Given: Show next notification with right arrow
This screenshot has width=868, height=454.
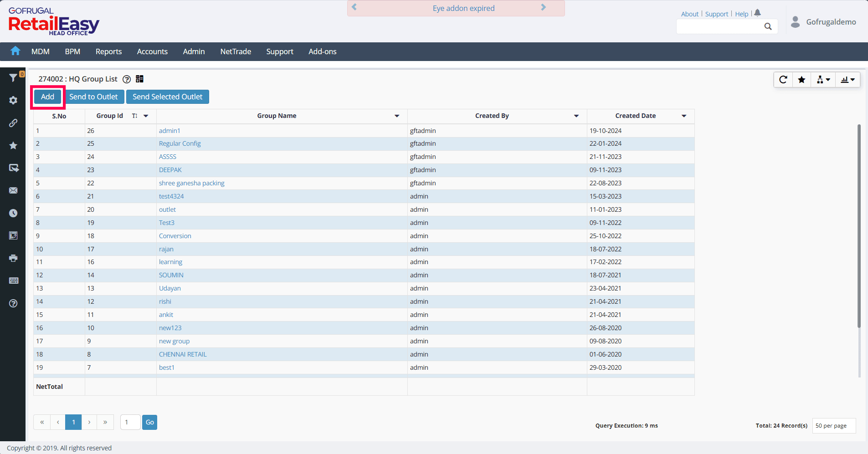Looking at the screenshot, I should tap(543, 7).
